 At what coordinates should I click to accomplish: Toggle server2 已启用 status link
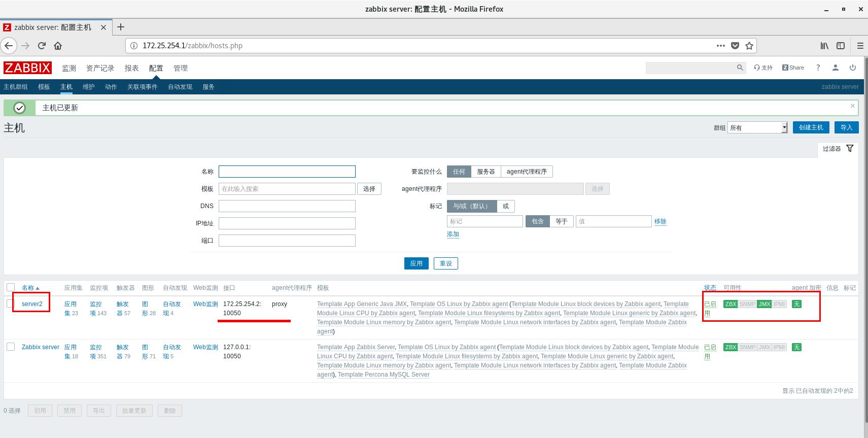710,309
